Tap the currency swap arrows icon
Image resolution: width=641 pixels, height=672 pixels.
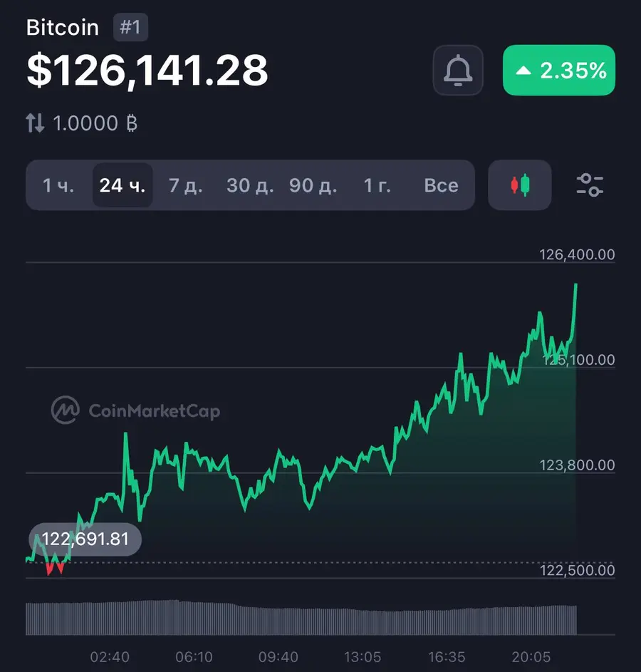point(35,123)
